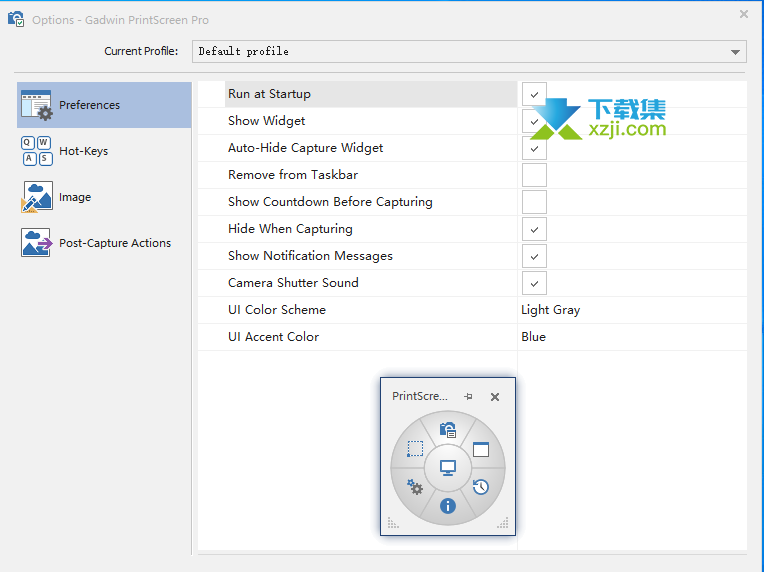Select the Camera Shutter Sound row label
The image size is (764, 572).
point(293,283)
